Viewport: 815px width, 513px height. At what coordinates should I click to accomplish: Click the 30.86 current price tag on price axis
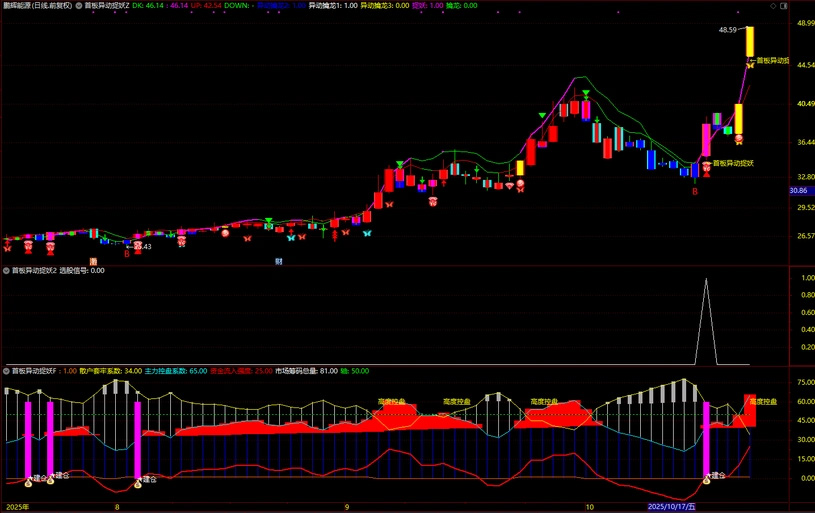tap(798, 190)
